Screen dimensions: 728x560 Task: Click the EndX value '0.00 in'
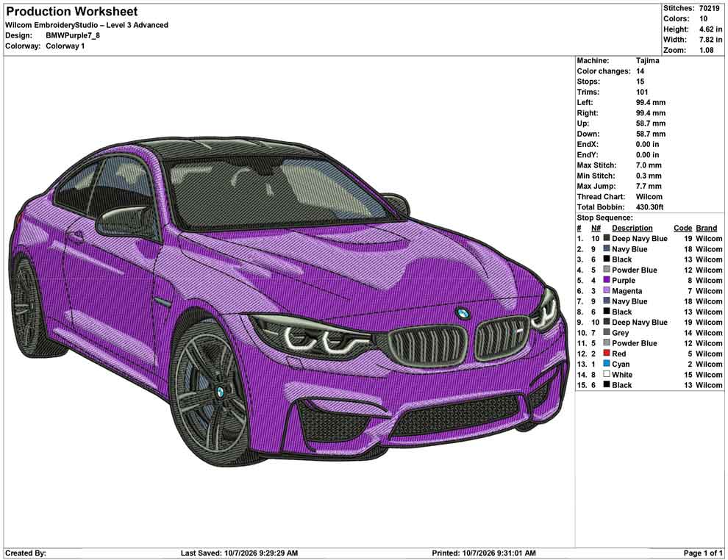647,144
